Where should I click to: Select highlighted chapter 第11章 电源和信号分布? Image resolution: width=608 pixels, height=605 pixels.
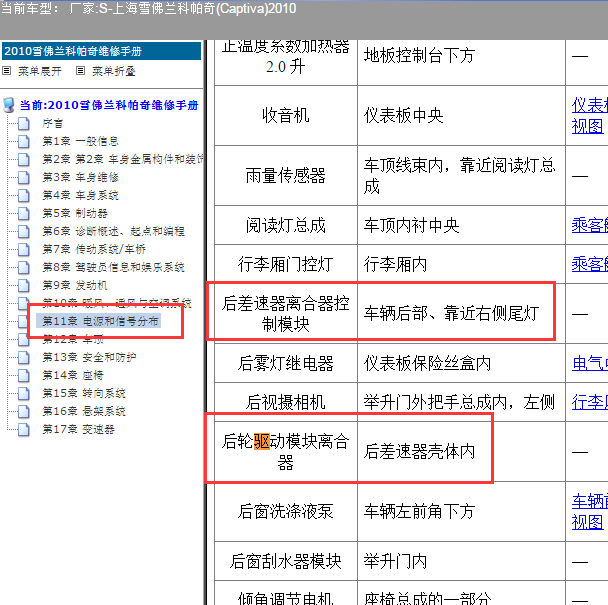98,322
